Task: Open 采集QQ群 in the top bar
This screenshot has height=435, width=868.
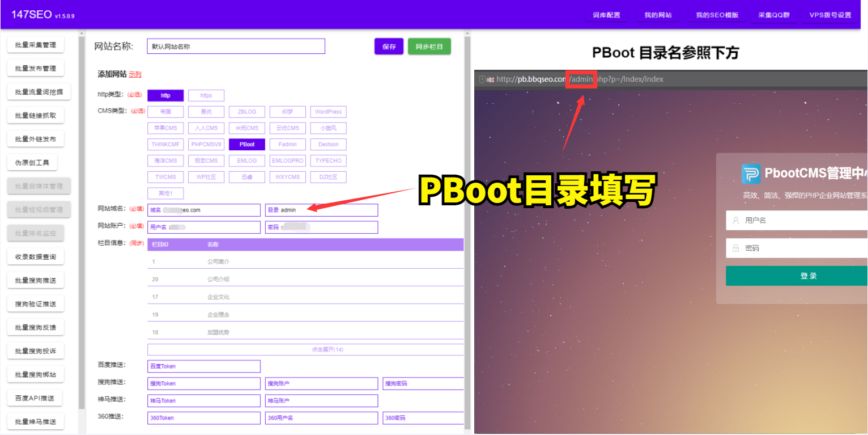Action: [773, 15]
